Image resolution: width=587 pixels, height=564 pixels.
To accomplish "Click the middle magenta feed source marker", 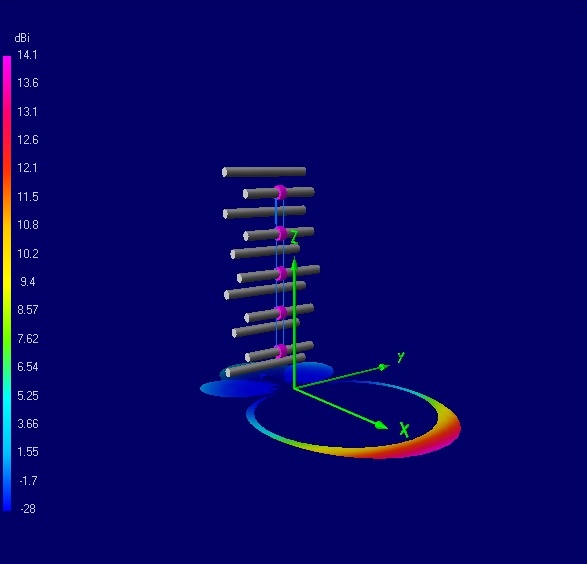I will 281,274.
